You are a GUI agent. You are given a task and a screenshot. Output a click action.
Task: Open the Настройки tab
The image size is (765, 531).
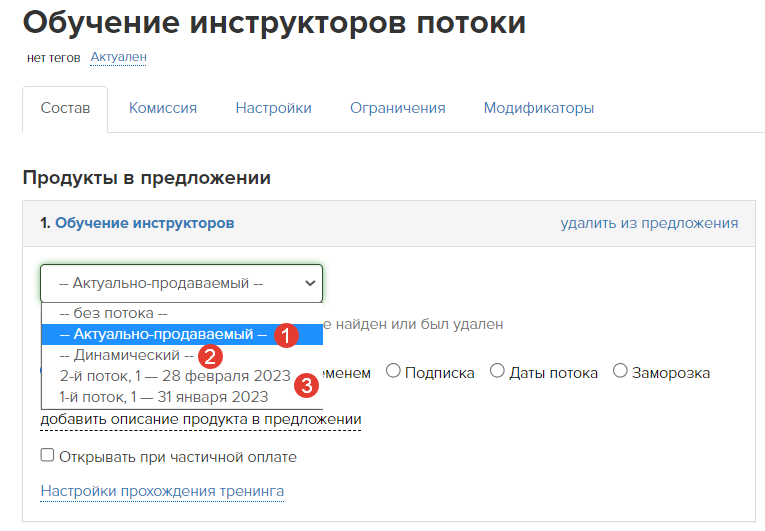click(x=273, y=108)
